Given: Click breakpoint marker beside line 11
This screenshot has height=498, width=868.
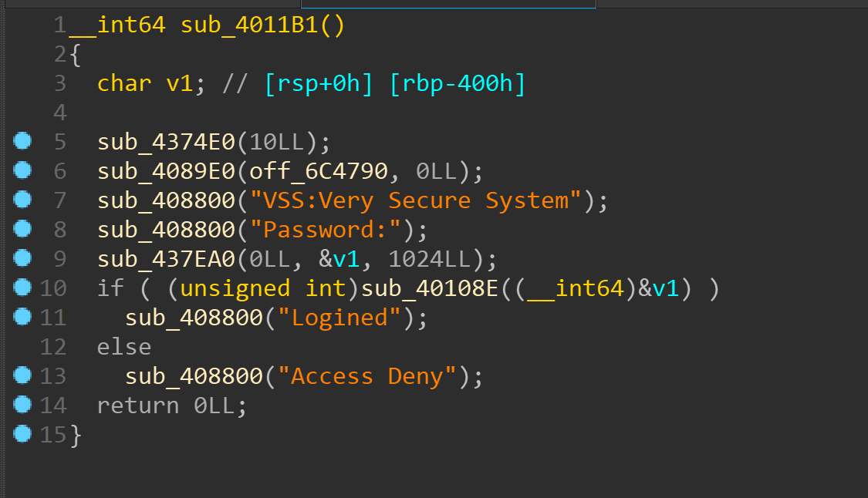Looking at the screenshot, I should point(22,317).
